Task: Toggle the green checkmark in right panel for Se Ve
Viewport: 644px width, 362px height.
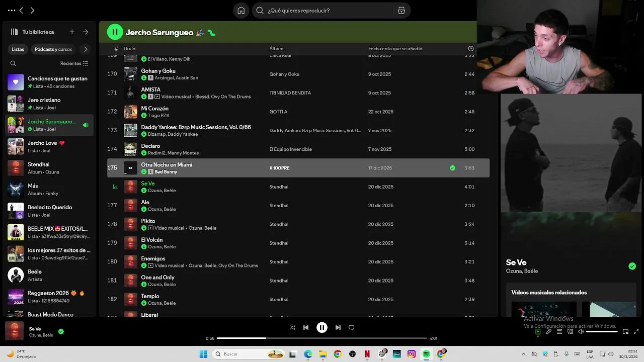Action: (x=632, y=266)
